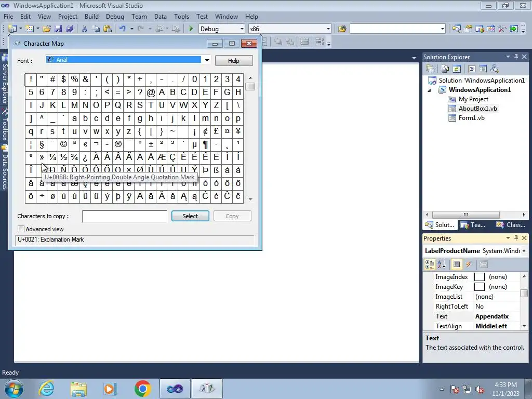Screen dimensions: 532x399
Task: Click the Windows Start button
Action: pyautogui.click(x=14, y=389)
